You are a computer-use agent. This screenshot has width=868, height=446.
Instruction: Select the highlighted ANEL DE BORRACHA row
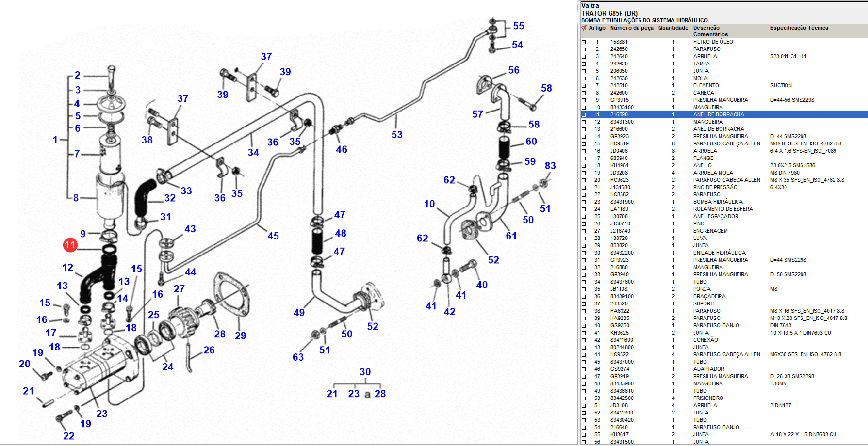point(718,115)
